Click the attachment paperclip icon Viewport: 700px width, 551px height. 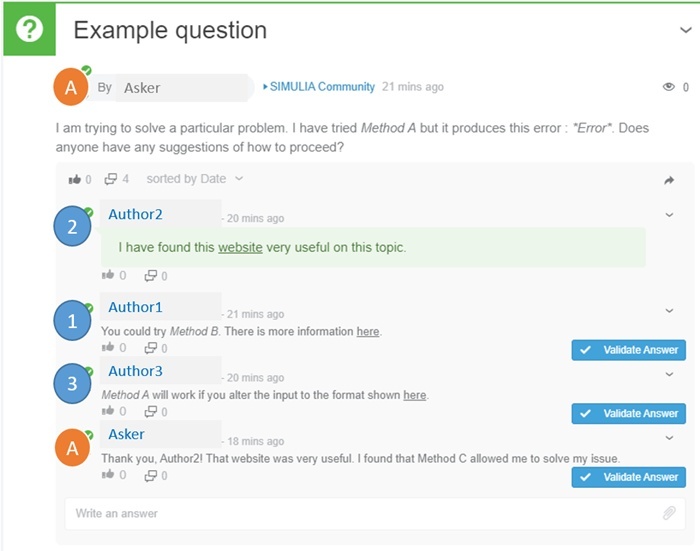click(x=669, y=513)
